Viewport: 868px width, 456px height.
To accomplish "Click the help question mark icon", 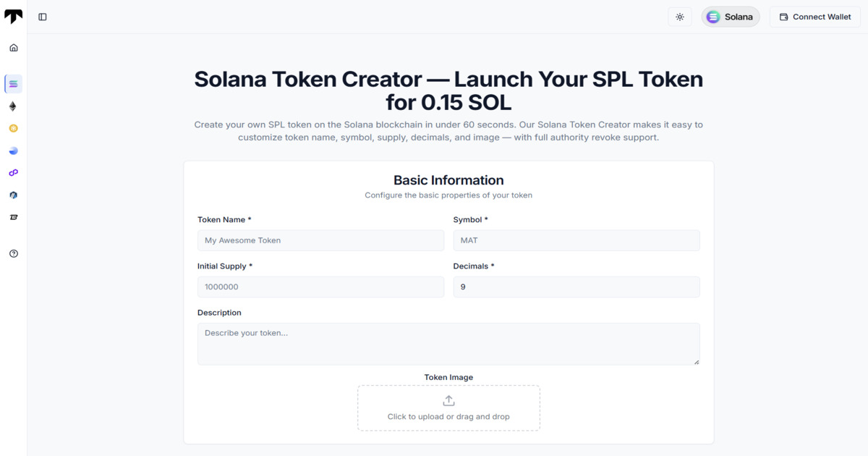I will [x=13, y=253].
